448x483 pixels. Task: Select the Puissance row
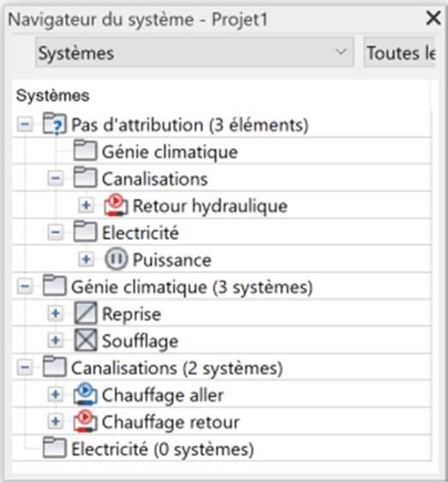222,259
